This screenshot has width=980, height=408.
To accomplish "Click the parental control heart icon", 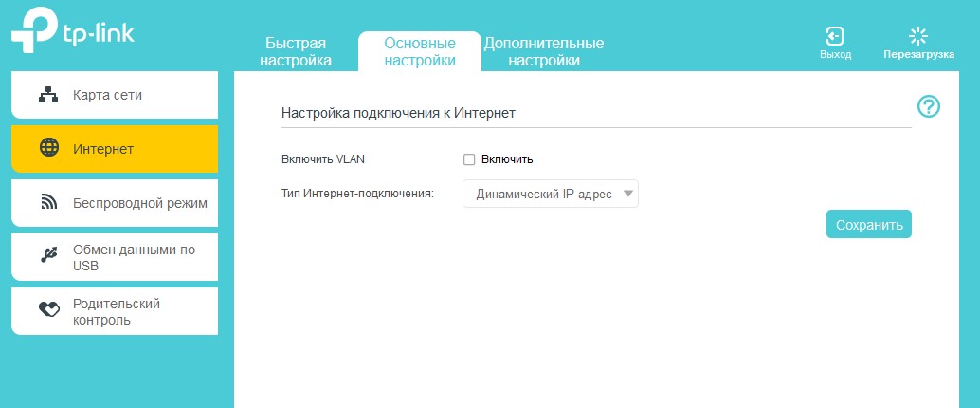I will point(48,310).
